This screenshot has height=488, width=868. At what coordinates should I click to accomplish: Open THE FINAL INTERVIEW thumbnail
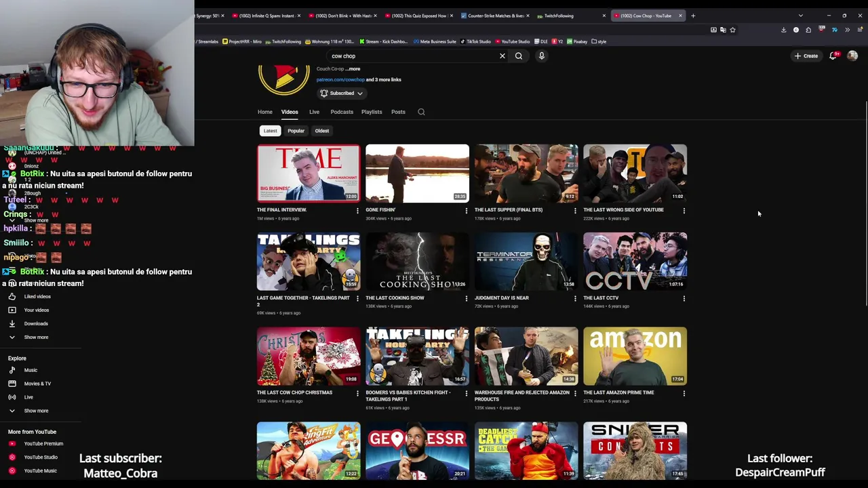tap(309, 174)
